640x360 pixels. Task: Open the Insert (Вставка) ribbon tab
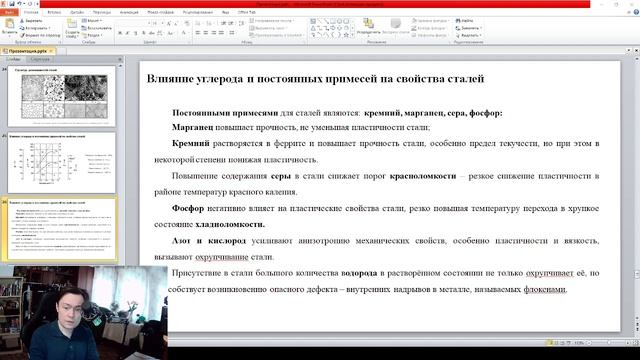coord(54,12)
